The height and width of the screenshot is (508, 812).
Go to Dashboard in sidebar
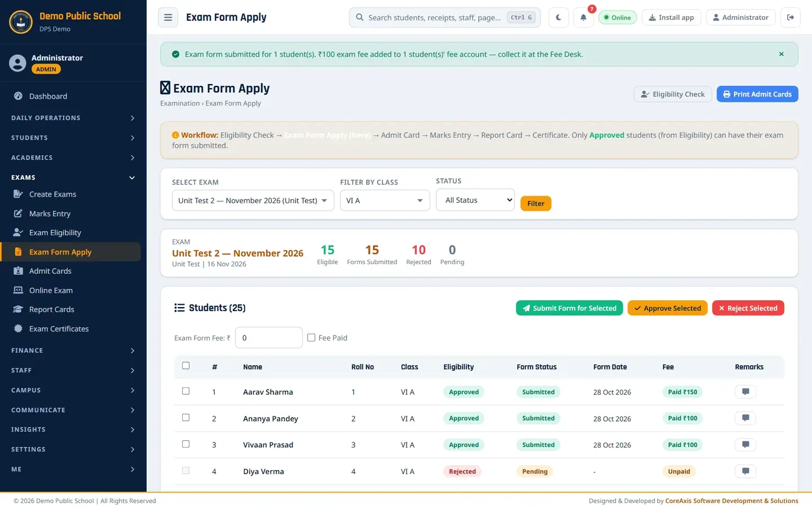coord(70,96)
